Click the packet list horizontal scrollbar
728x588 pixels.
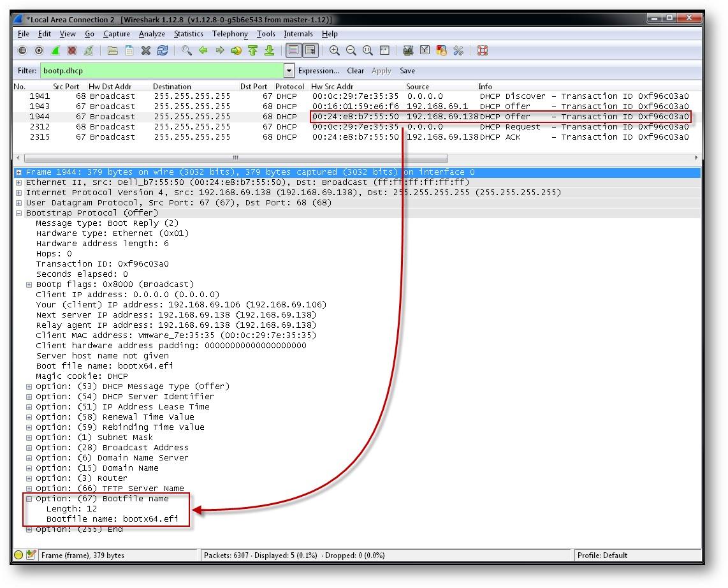236,158
